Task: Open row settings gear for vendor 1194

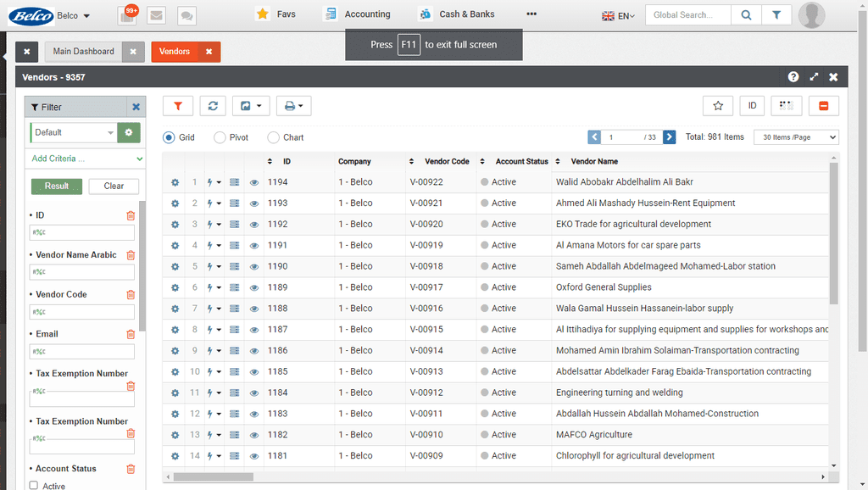Action: pyautogui.click(x=175, y=182)
